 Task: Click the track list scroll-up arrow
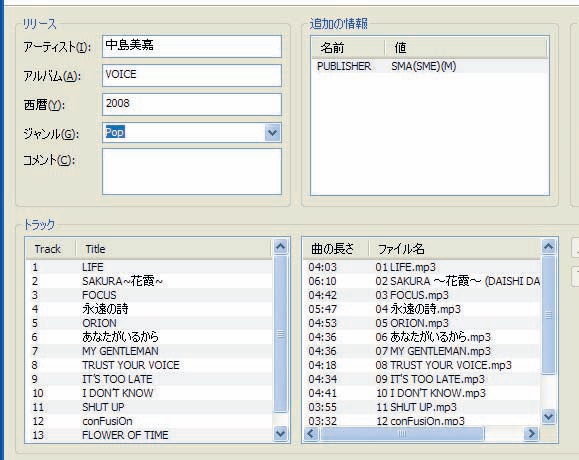281,247
